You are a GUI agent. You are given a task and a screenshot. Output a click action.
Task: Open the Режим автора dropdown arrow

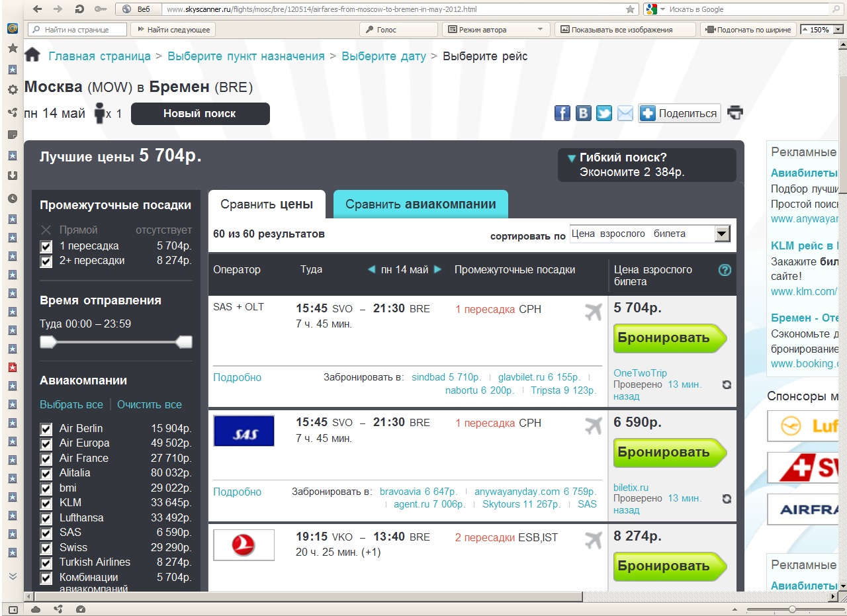pos(540,30)
